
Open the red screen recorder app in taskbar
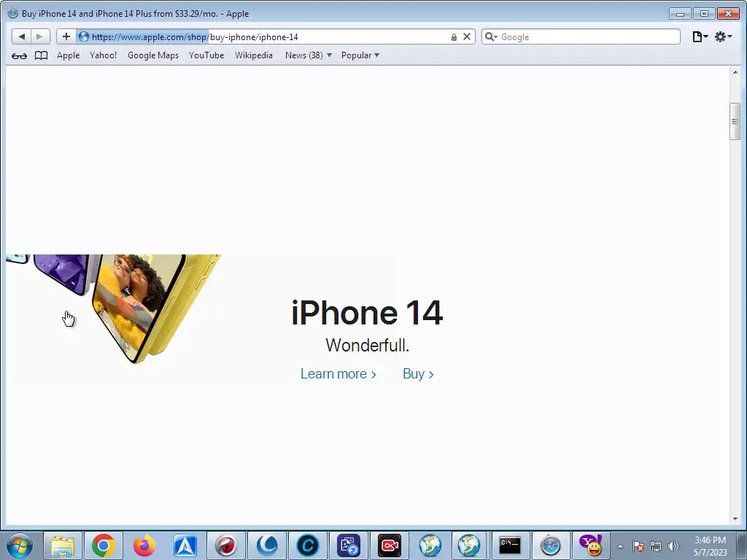[390, 545]
